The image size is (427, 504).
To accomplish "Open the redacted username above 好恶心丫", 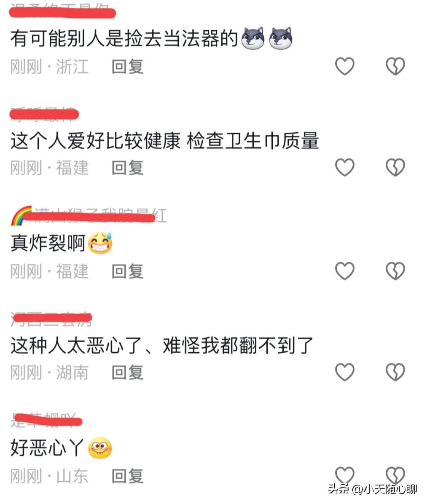I will pos(46,420).
